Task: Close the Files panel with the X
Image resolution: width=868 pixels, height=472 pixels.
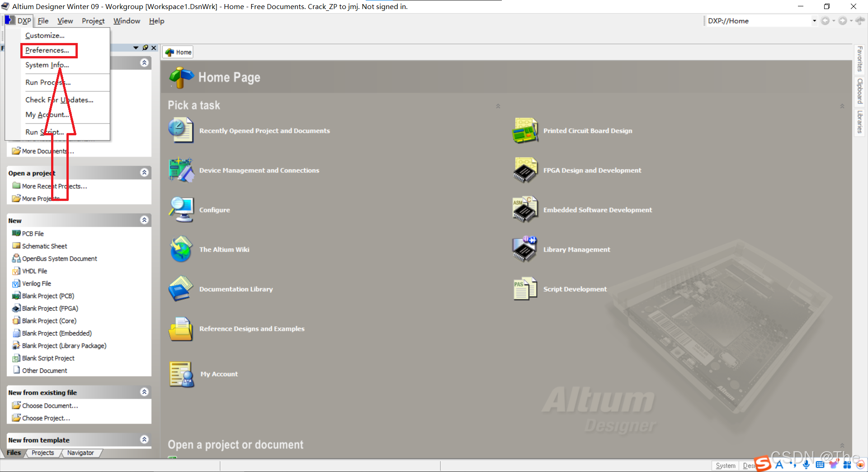Action: [x=154, y=48]
